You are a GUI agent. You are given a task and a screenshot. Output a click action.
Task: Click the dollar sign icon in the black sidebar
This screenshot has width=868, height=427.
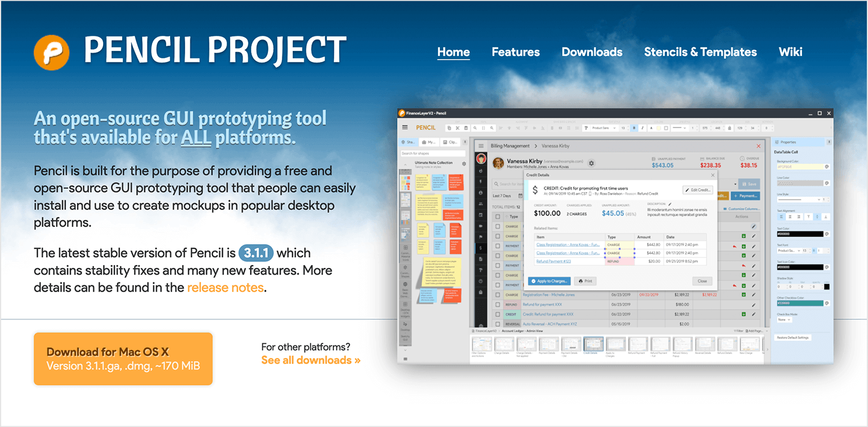coord(480,248)
